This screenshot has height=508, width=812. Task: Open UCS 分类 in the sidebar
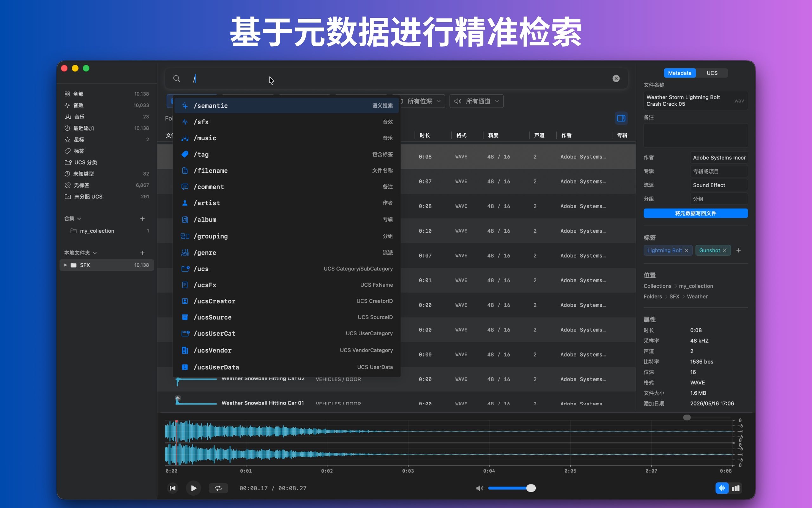tap(107, 162)
